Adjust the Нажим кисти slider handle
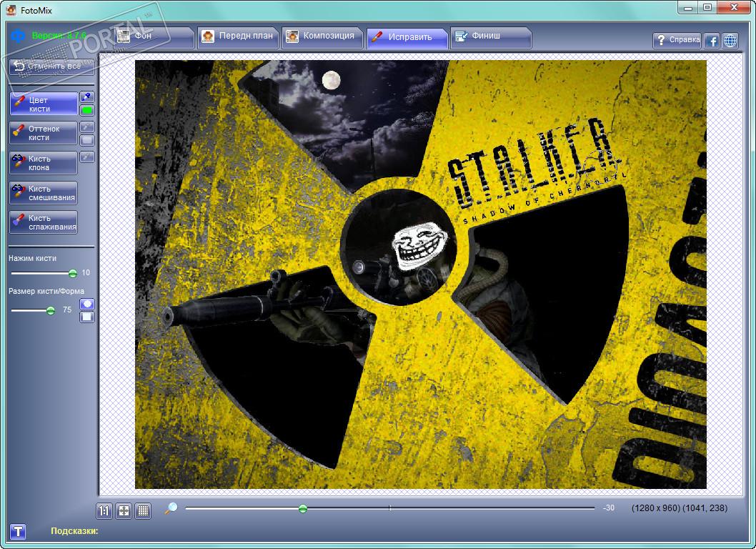Viewport: 756px width, 549px height. click(73, 274)
